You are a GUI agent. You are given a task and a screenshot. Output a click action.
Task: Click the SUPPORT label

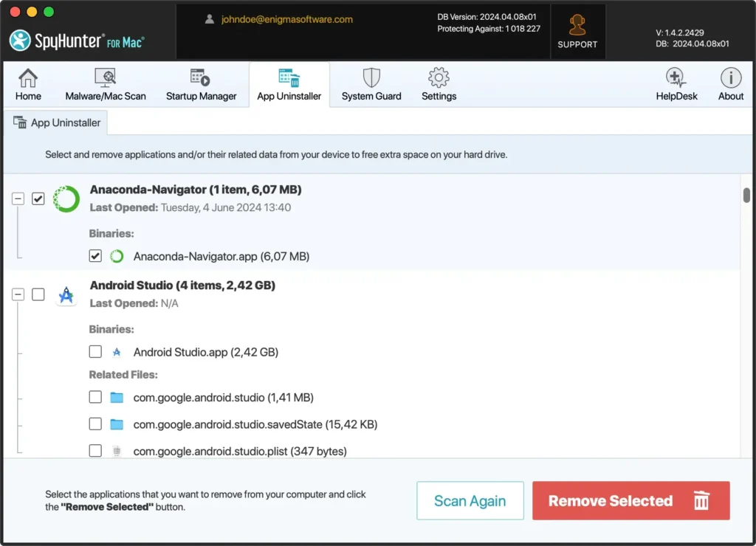(577, 44)
